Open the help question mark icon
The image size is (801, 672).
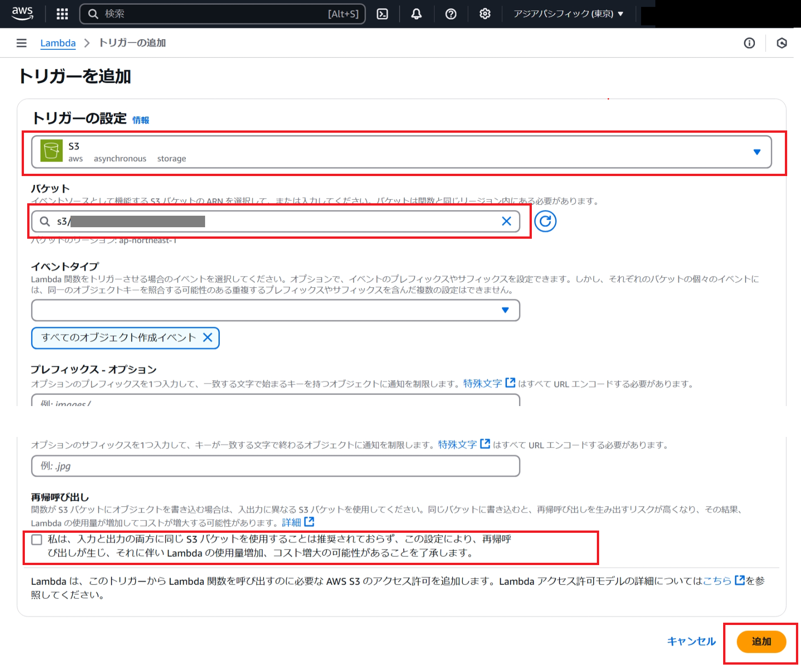pos(451,14)
